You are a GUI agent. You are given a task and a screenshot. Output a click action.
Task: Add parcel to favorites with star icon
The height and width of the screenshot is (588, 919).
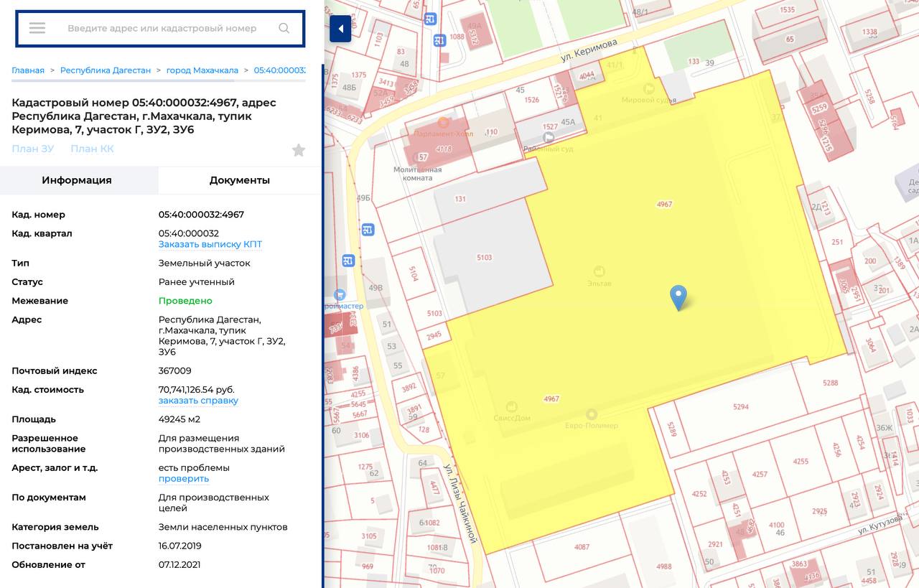299,150
